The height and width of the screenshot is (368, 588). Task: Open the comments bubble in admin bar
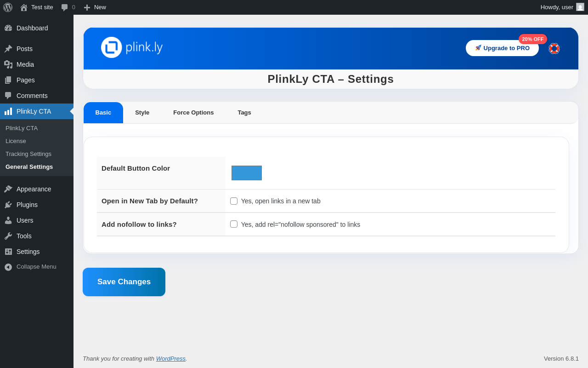tap(65, 7)
